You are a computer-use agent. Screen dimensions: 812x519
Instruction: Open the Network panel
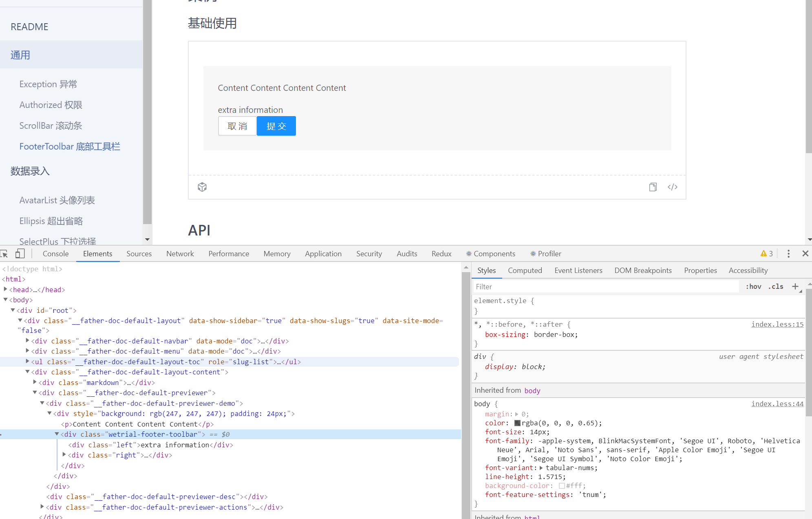click(180, 253)
